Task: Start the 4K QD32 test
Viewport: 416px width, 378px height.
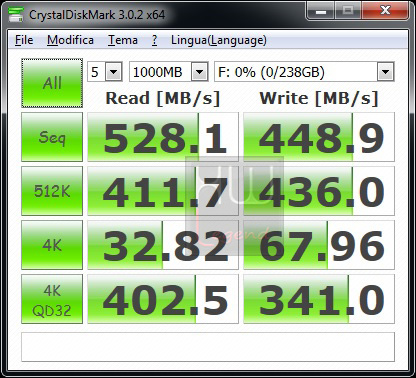Action: [x=52, y=299]
